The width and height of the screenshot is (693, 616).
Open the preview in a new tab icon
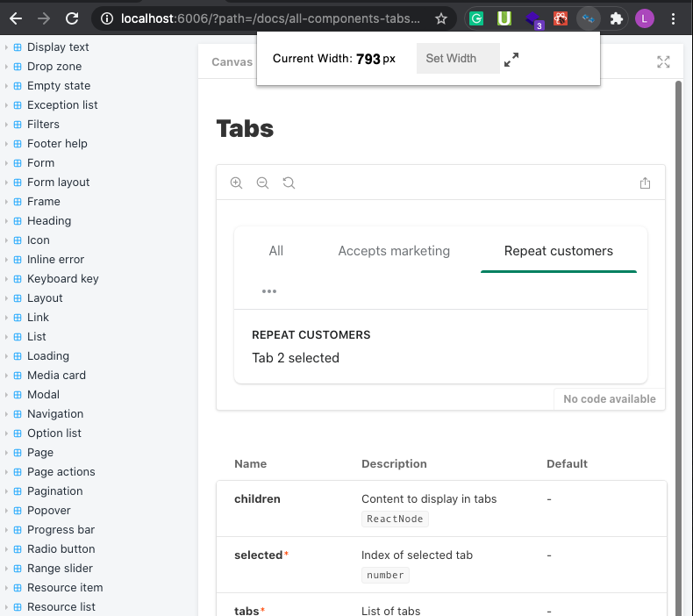click(645, 183)
